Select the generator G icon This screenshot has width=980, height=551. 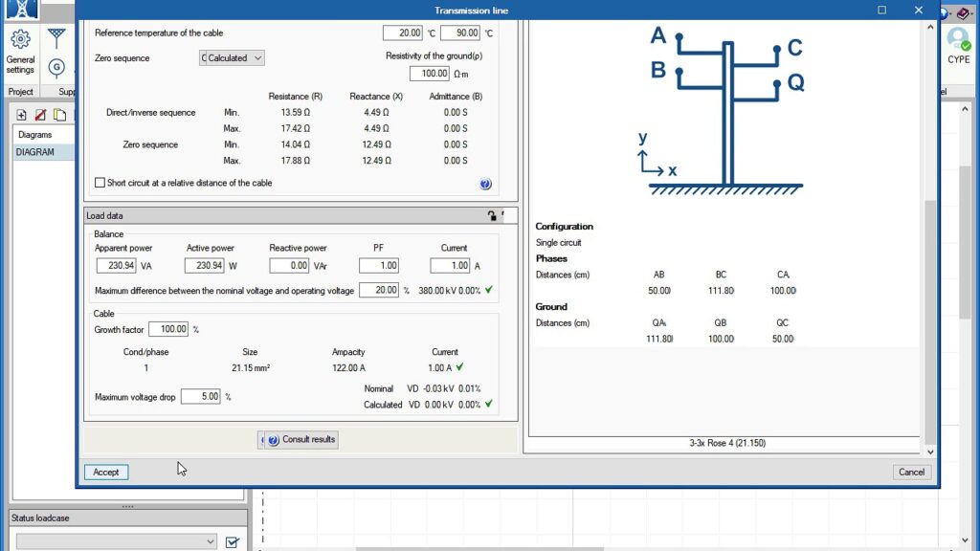(57, 67)
